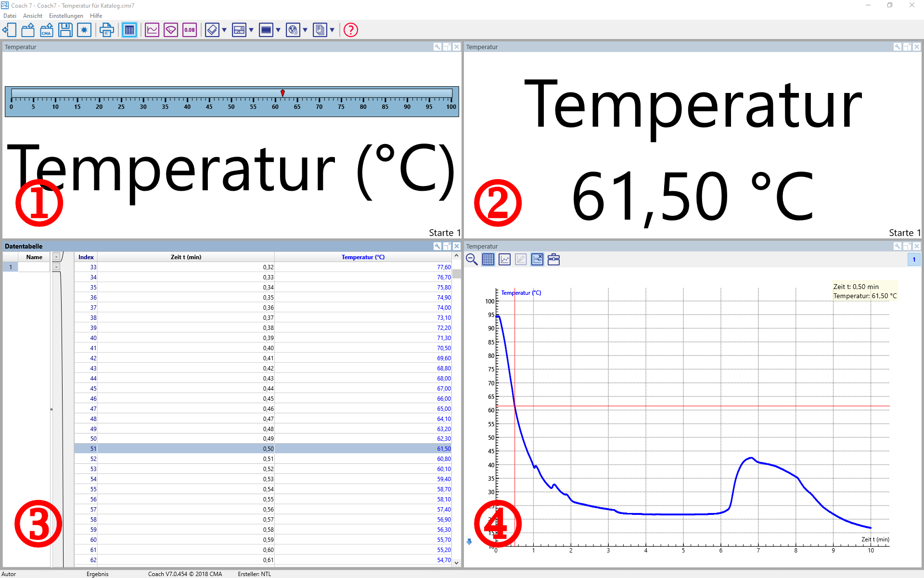Toggle the scan cursor mode button
The height and width of the screenshot is (578, 924).
click(537, 260)
